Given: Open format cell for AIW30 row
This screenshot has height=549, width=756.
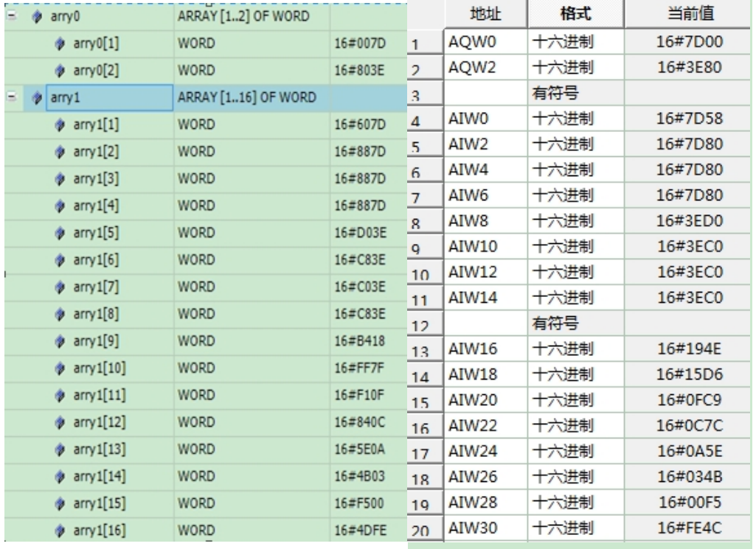Looking at the screenshot, I should tap(576, 528).
